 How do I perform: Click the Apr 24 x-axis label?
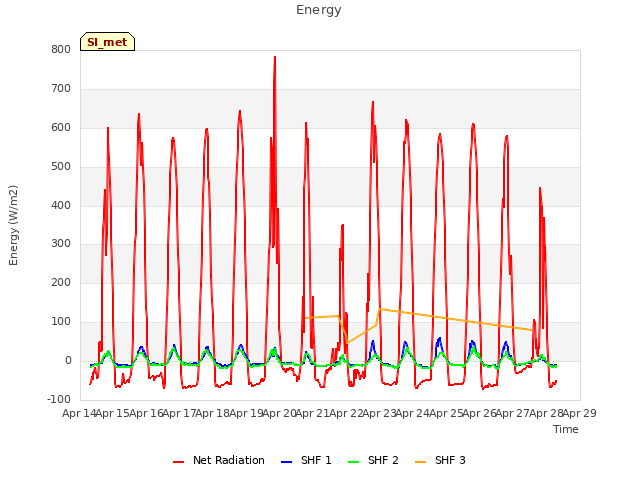(413, 413)
